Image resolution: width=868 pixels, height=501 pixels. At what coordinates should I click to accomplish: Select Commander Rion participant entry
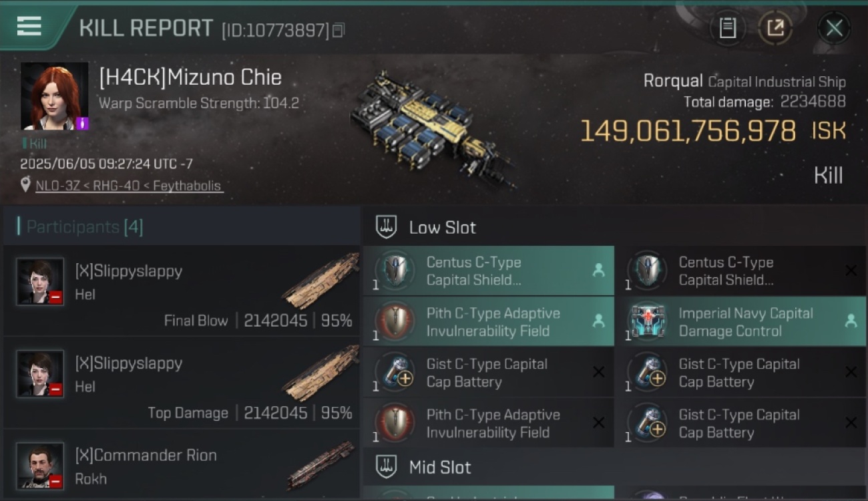point(182,466)
